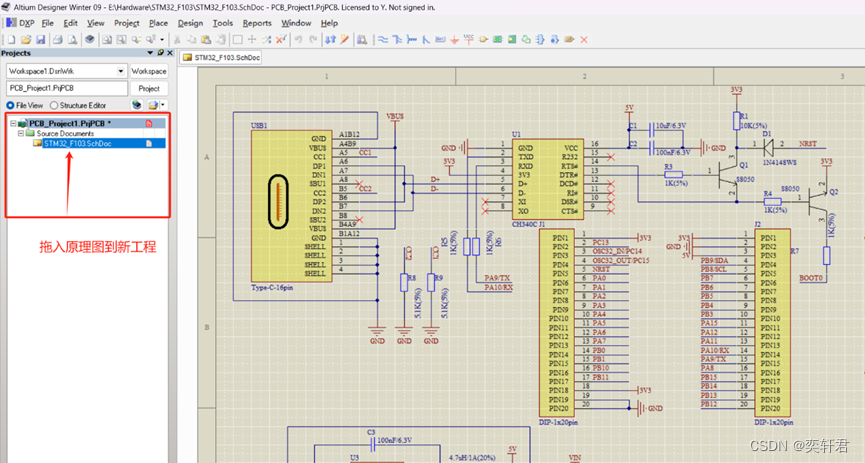Collapse the PCB_Project1.PrjPCB tree node

pyautogui.click(x=13, y=124)
